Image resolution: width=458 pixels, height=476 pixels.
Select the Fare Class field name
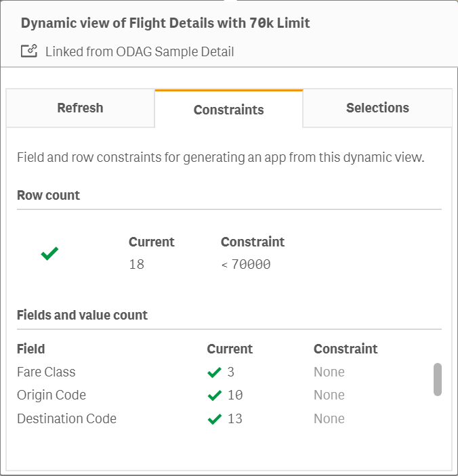(x=46, y=372)
